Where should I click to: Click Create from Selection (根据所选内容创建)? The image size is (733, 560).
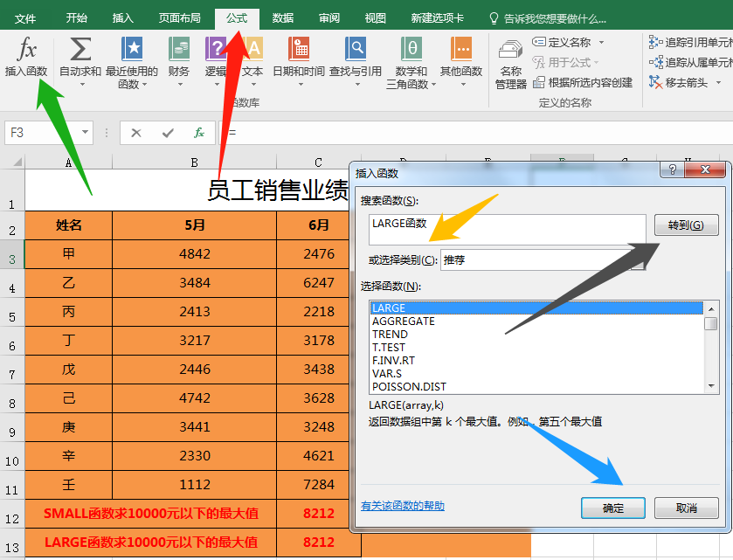click(583, 83)
